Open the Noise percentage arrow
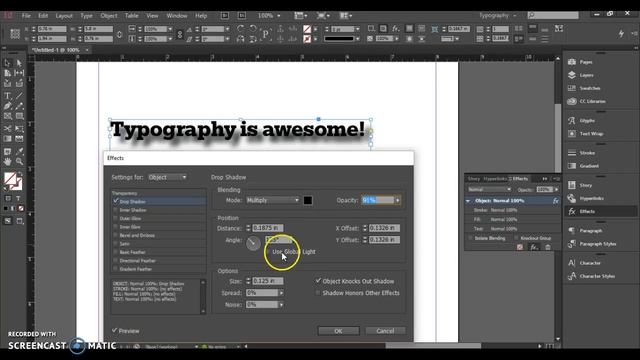 pyautogui.click(x=281, y=305)
